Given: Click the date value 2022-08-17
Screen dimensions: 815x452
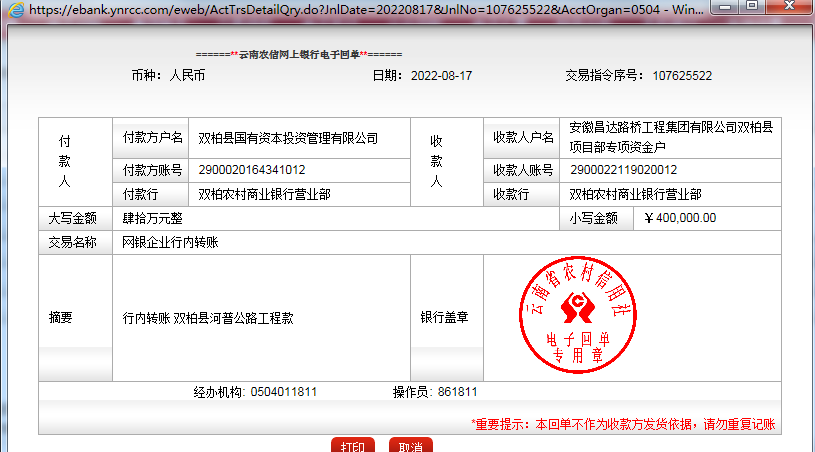Looking at the screenshot, I should pyautogui.click(x=441, y=76).
